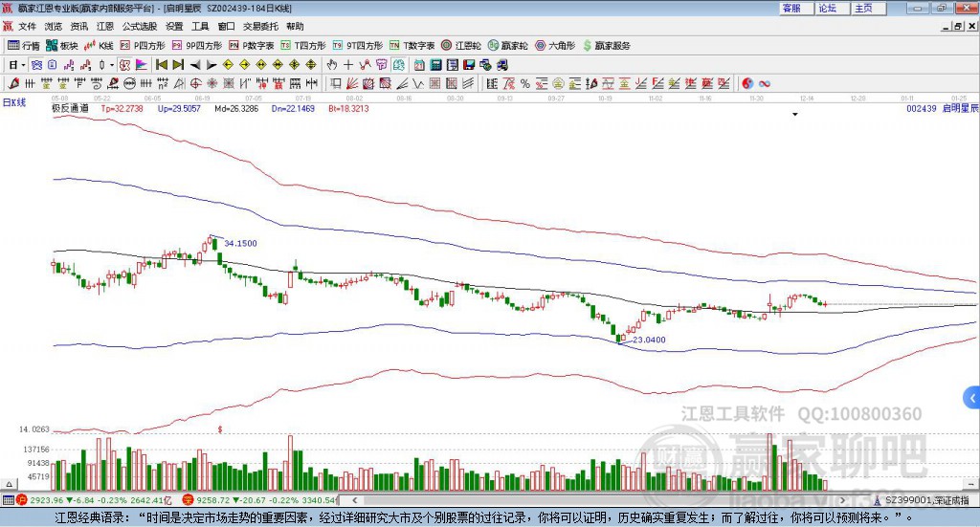
Task: Click the circular target cycle icon
Action: [195, 83]
